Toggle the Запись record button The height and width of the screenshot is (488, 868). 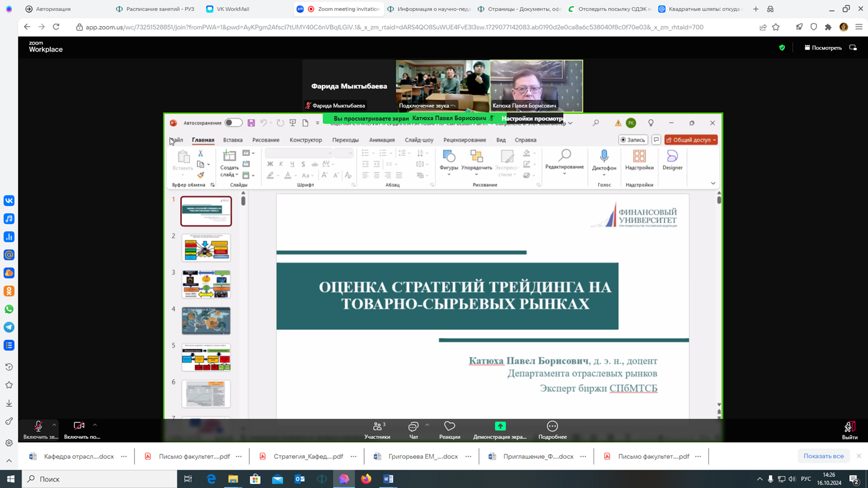coord(633,140)
